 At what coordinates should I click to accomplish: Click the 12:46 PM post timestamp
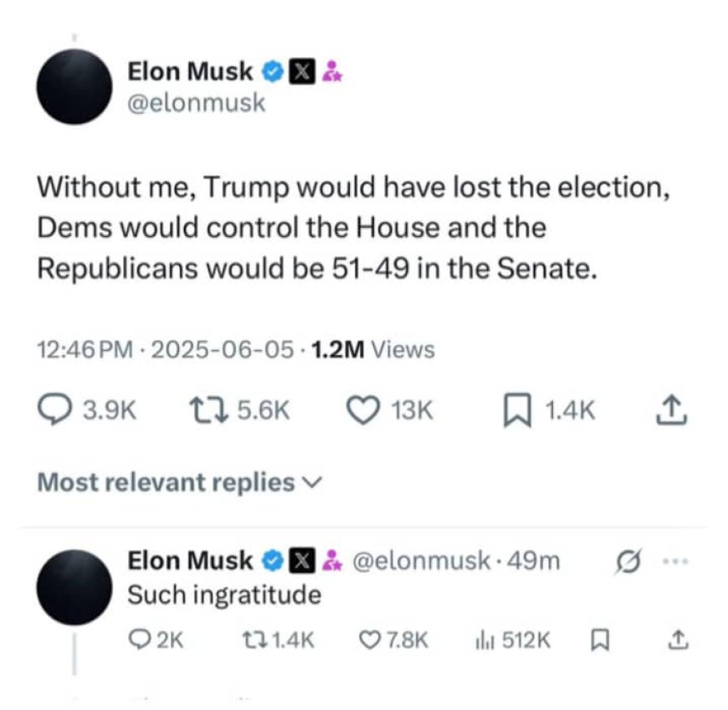coord(85,349)
